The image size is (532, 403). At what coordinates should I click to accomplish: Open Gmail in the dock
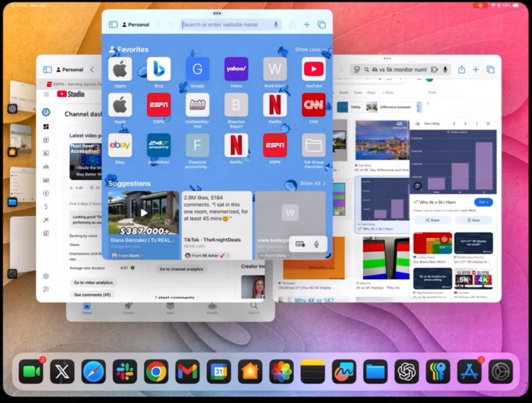187,372
